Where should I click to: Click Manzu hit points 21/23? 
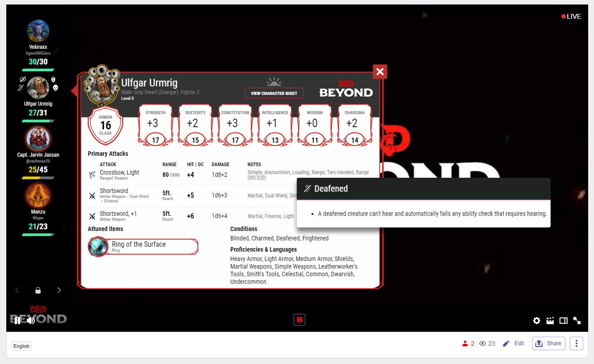point(38,227)
